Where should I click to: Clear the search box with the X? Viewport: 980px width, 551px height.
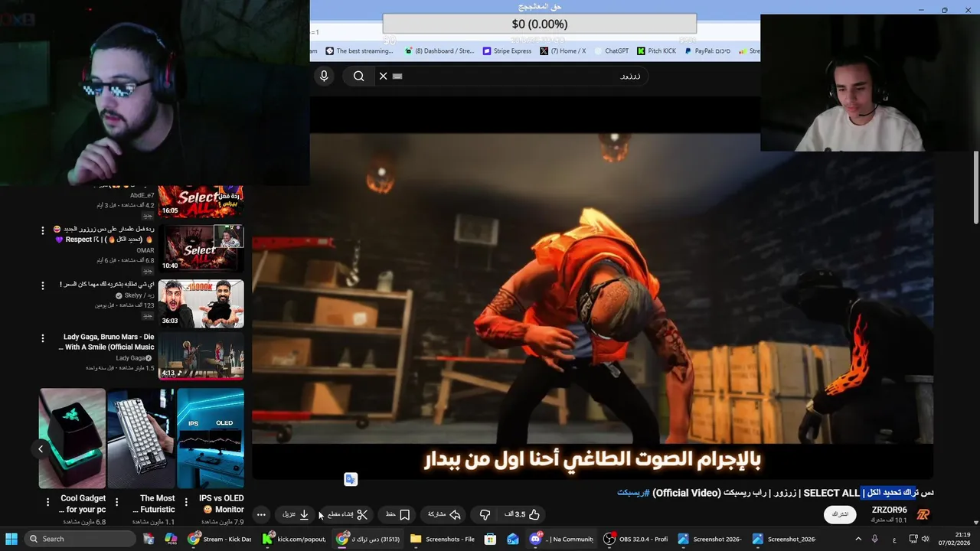(x=383, y=76)
